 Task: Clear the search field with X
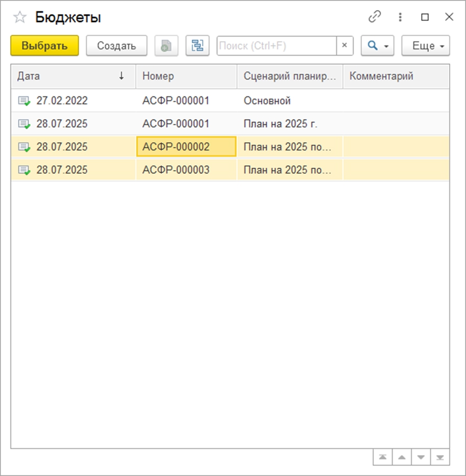pyautogui.click(x=344, y=46)
